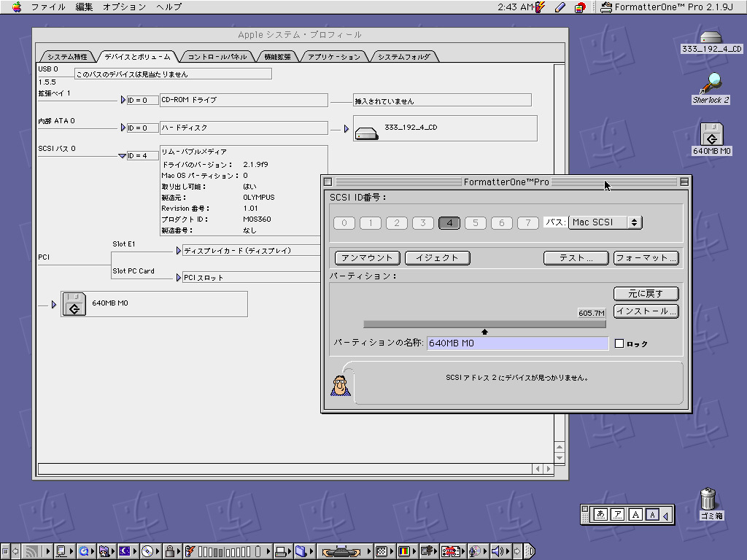This screenshot has height=560, width=747.
Task: Click the Apple menu logo
Action: (16, 7)
